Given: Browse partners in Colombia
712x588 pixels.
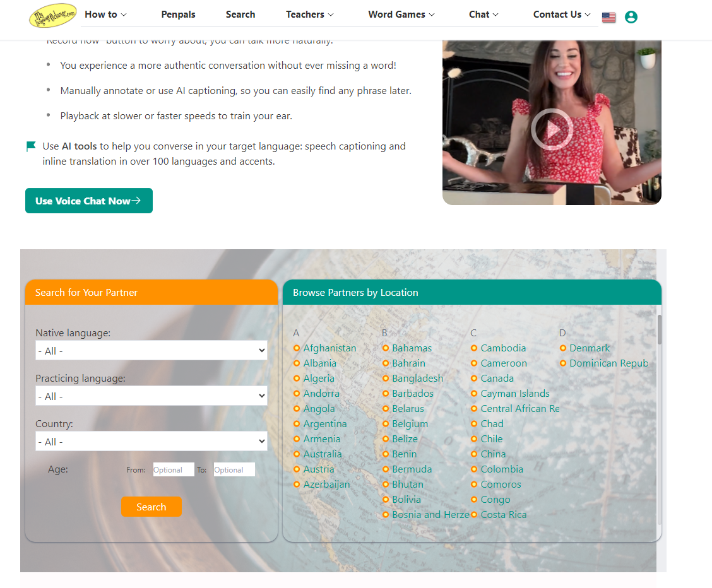Looking at the screenshot, I should click(502, 469).
